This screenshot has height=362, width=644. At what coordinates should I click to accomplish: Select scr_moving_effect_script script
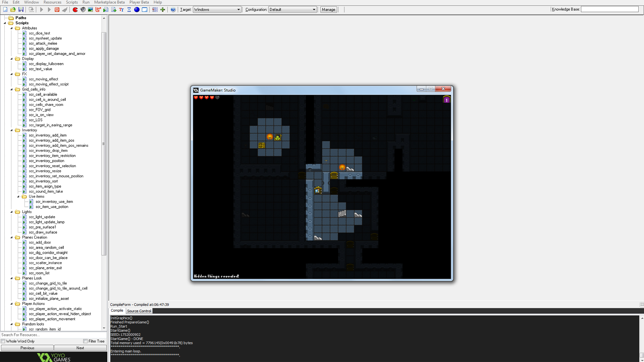(x=49, y=84)
